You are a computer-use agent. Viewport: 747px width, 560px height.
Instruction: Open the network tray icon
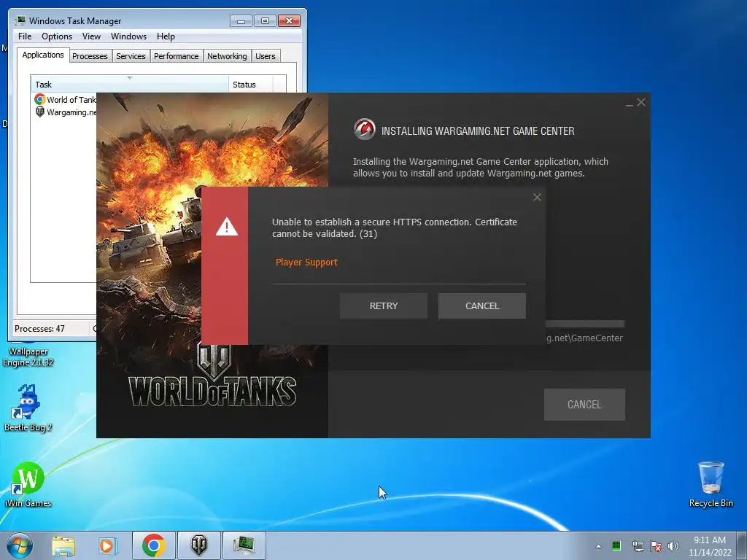pos(638,546)
